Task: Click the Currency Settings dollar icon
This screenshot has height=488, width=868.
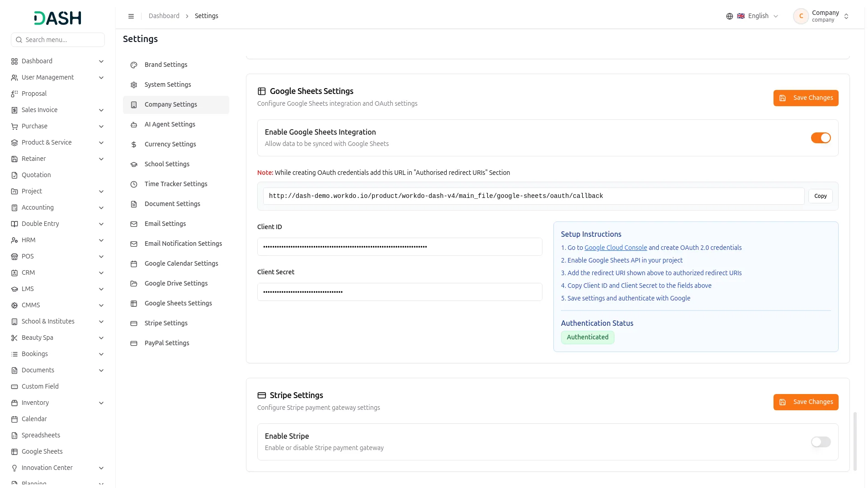Action: click(134, 145)
